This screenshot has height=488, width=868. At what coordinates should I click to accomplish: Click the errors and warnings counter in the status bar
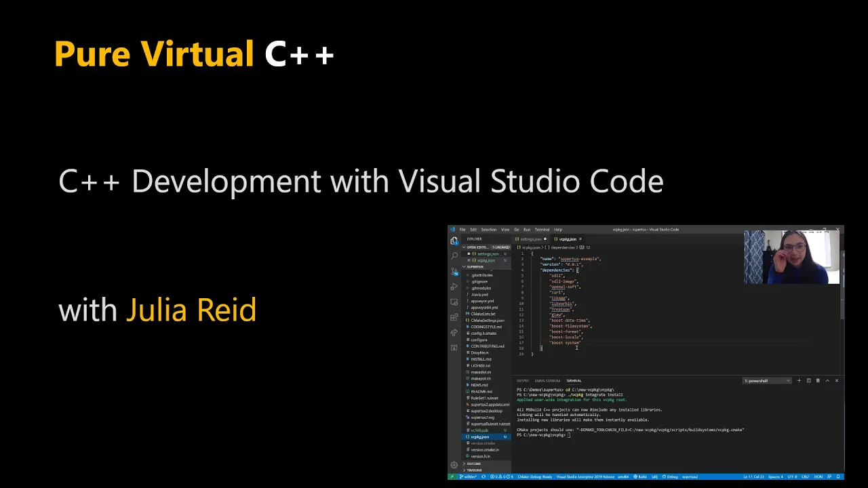click(x=501, y=476)
